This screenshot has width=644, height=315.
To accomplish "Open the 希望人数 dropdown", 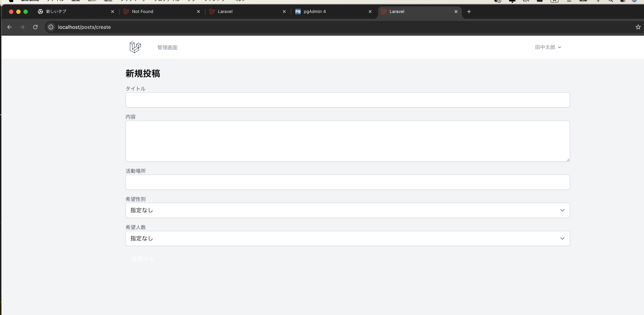I will point(348,239).
